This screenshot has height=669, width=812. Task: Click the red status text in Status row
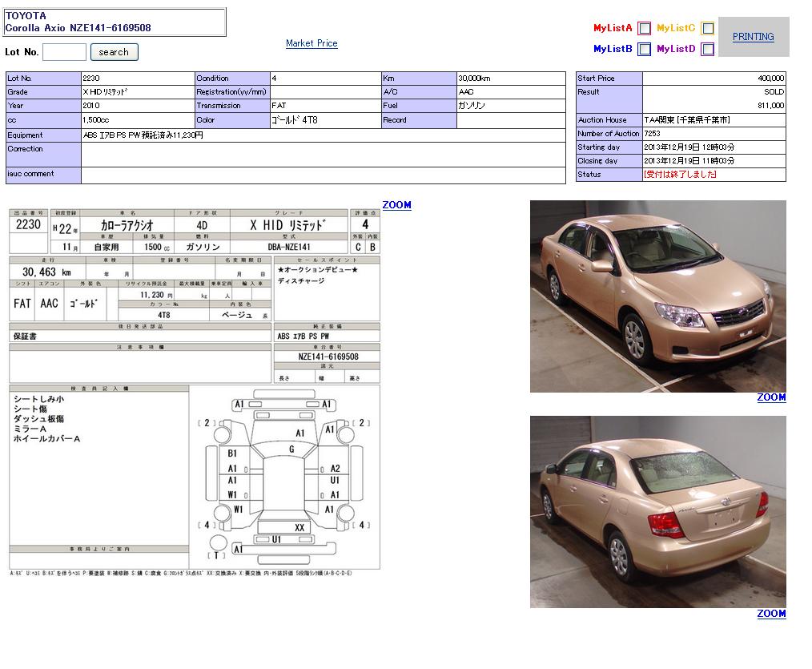point(680,175)
